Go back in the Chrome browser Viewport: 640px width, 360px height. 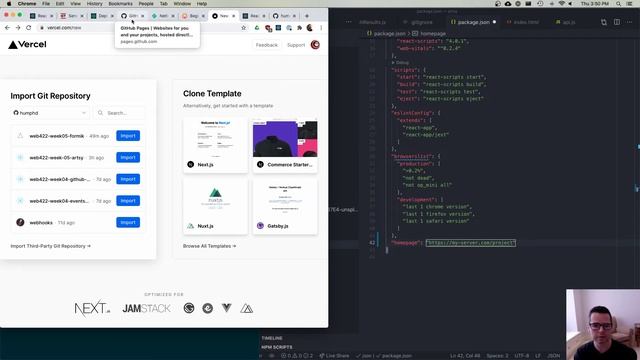[x=7, y=28]
